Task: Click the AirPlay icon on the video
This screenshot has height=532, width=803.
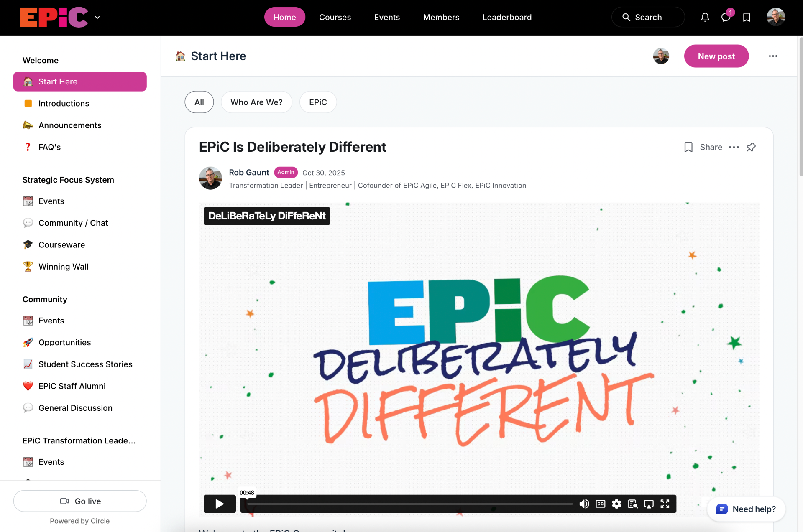Action: point(649,504)
